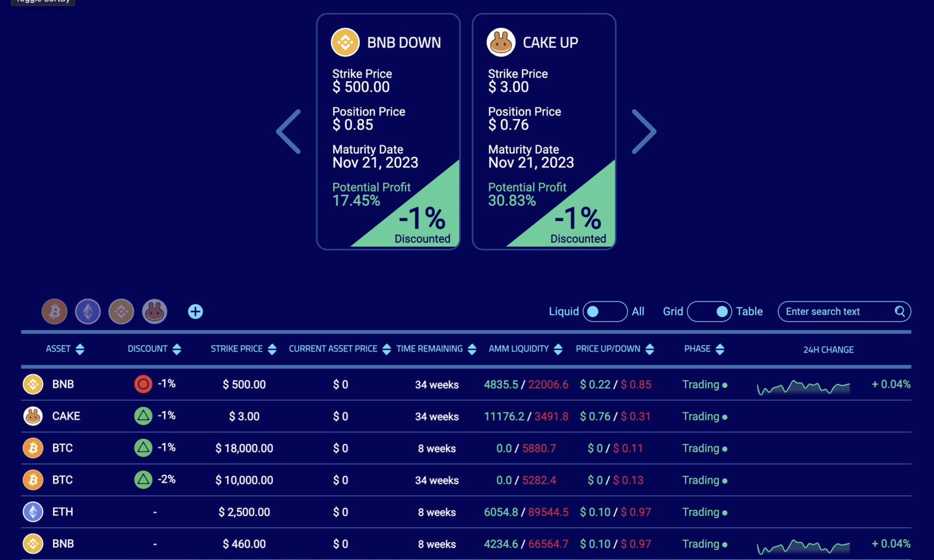The width and height of the screenshot is (934, 560).
Task: Toggle Liquid / All markets switch
Action: click(605, 312)
